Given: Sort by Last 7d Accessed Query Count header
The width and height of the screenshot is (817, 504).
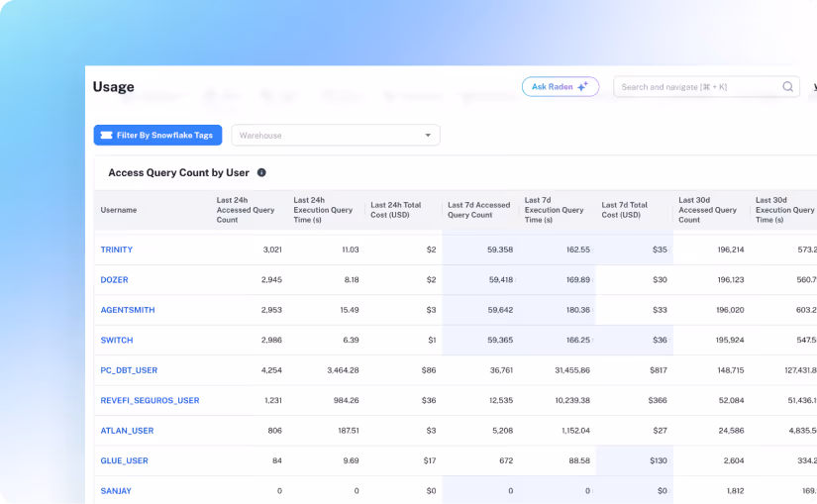Looking at the screenshot, I should [x=479, y=210].
